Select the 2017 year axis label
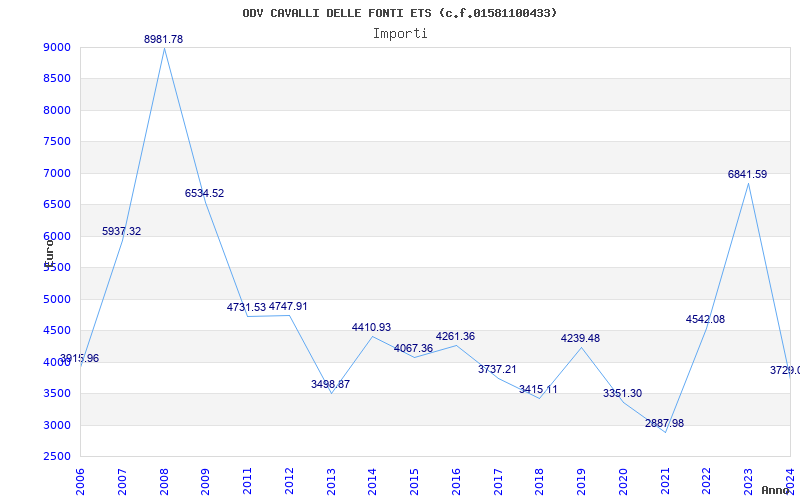The image size is (800, 500). click(x=498, y=482)
